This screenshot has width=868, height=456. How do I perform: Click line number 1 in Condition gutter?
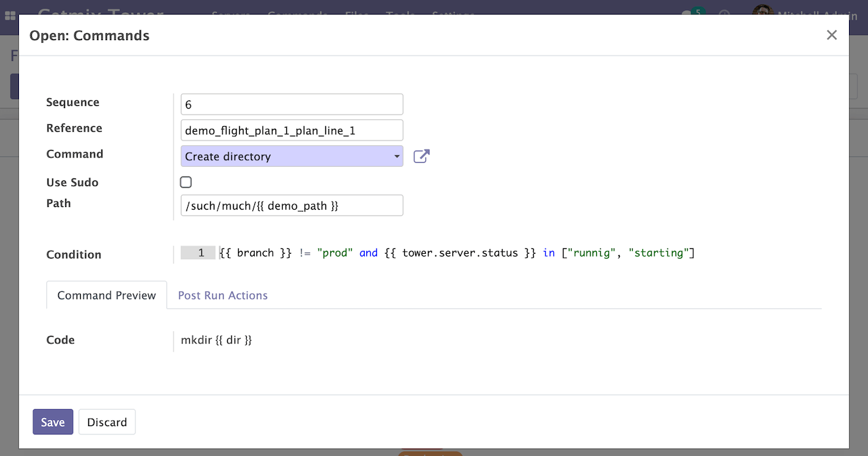[x=199, y=254]
